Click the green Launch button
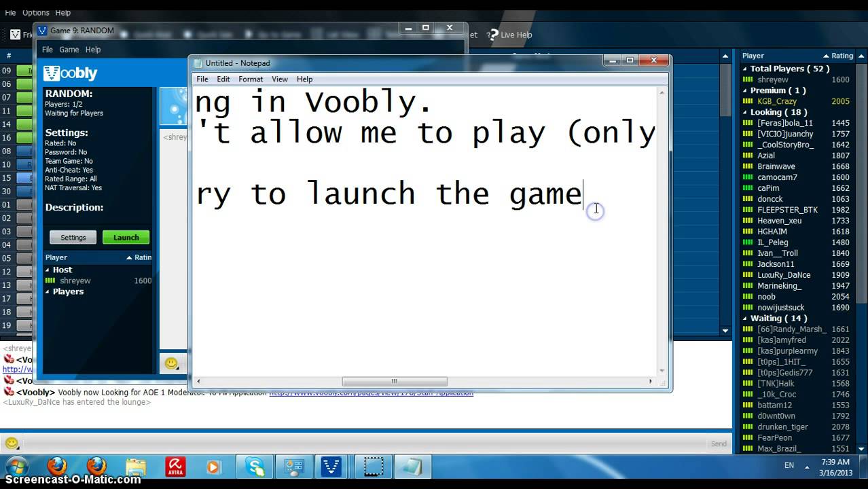This screenshot has width=868, height=489. coord(126,237)
